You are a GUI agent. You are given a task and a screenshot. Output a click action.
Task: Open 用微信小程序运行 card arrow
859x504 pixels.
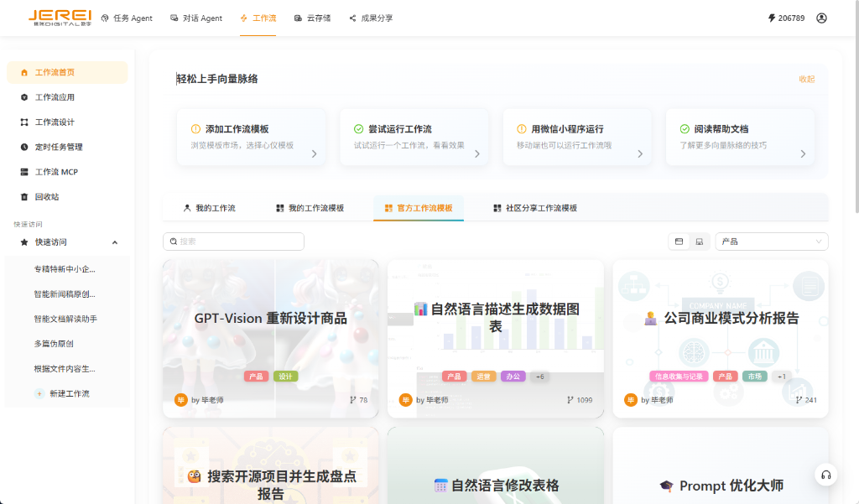[640, 154]
